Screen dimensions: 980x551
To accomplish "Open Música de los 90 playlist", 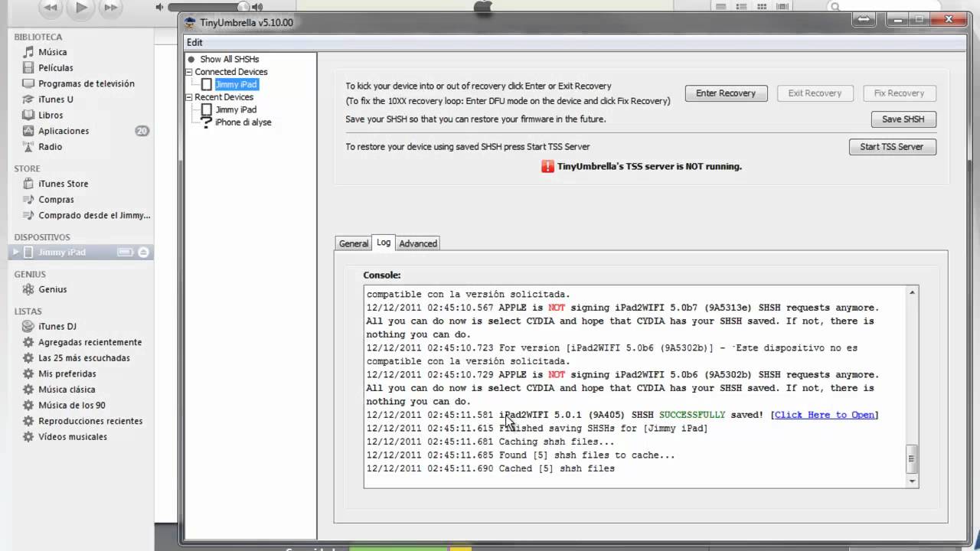I will (x=72, y=406).
